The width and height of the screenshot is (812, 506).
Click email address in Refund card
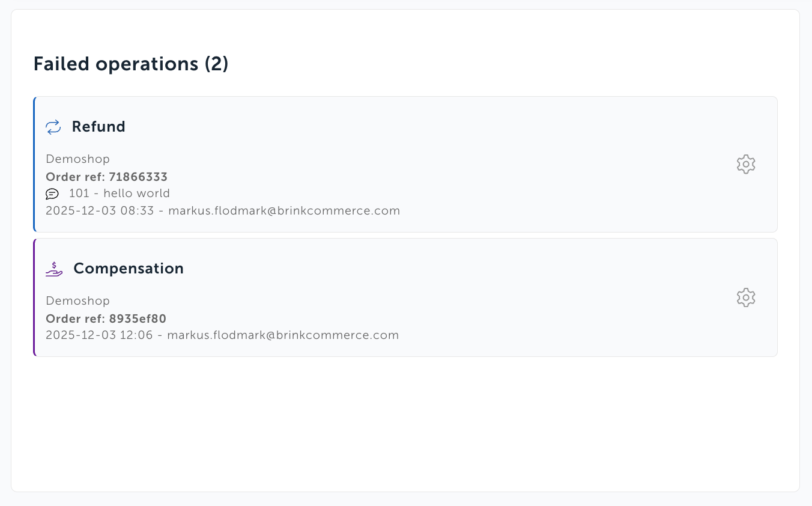(284, 211)
